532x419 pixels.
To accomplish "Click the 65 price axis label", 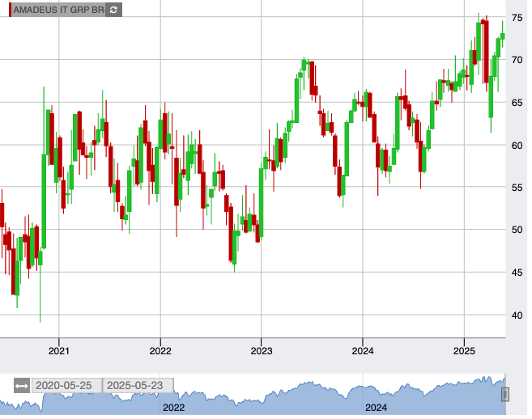I will [x=517, y=103].
